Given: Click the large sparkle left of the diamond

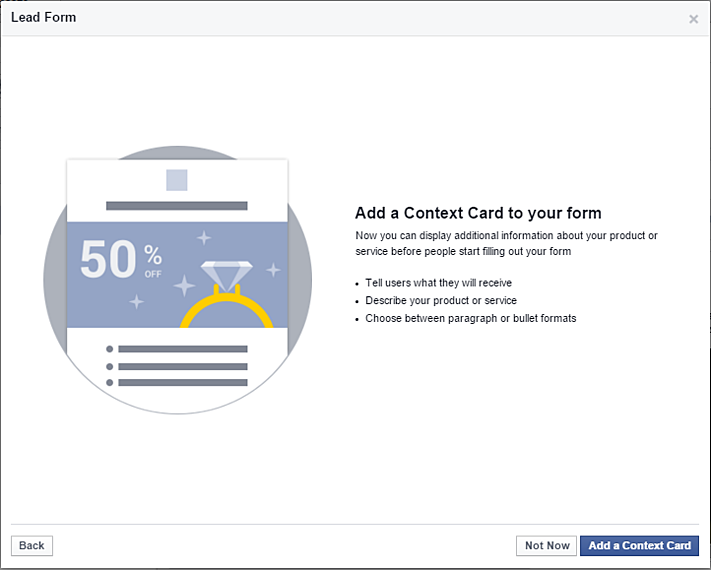Looking at the screenshot, I should (184, 286).
